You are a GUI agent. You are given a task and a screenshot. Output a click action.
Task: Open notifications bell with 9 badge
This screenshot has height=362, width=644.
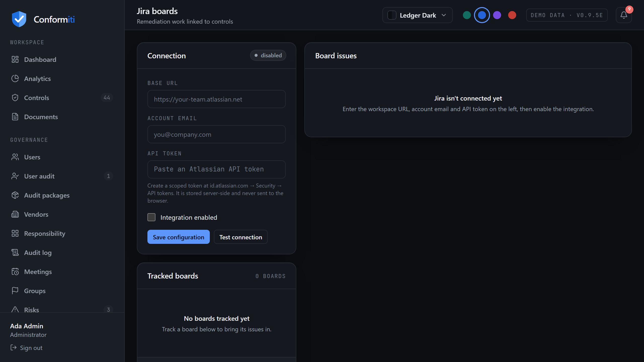(624, 15)
